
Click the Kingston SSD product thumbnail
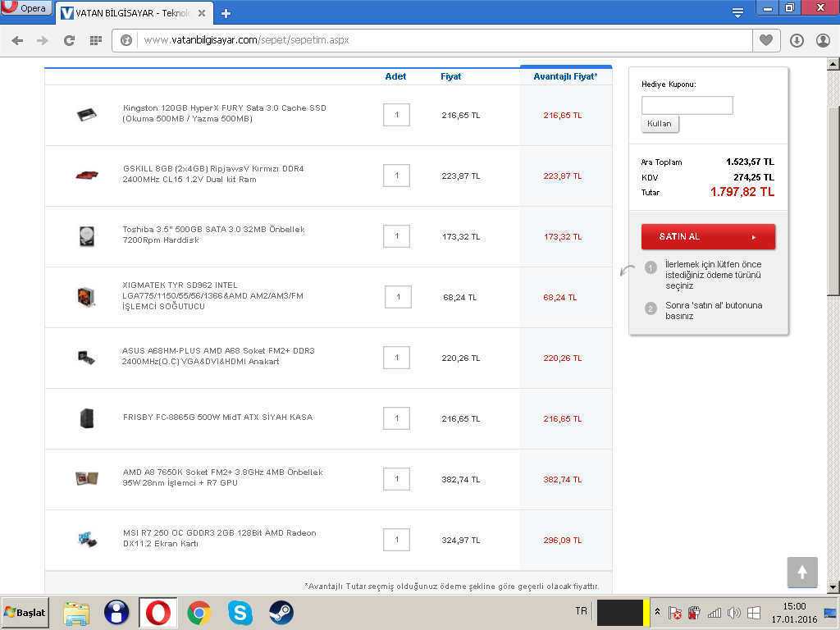pos(86,115)
